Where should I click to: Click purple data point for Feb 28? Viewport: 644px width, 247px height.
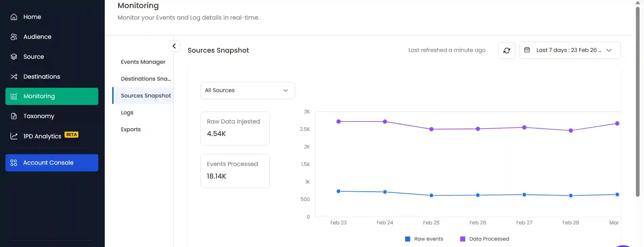click(x=571, y=131)
